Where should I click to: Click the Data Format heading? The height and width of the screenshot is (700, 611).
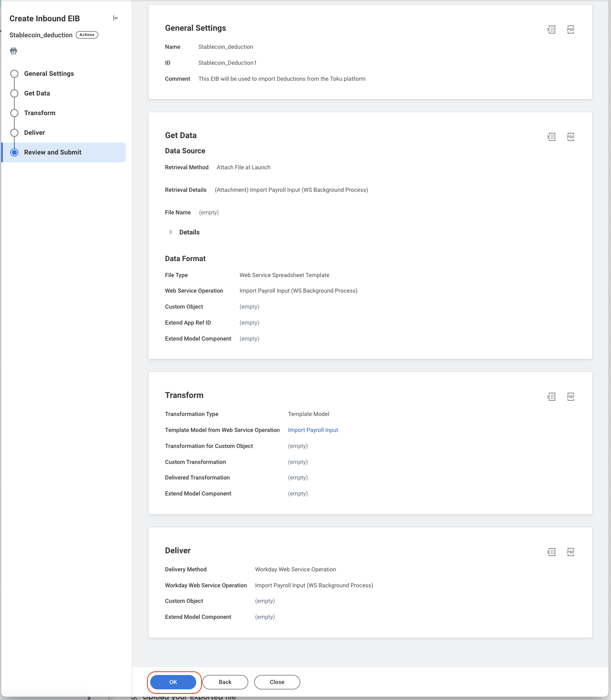(185, 259)
